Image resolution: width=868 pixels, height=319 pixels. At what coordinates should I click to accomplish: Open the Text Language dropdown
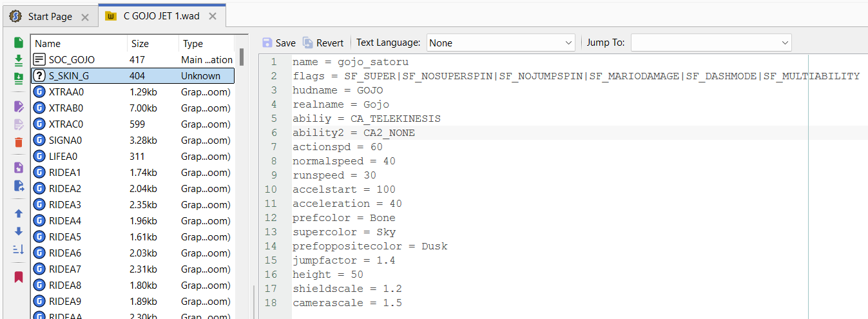pos(500,43)
